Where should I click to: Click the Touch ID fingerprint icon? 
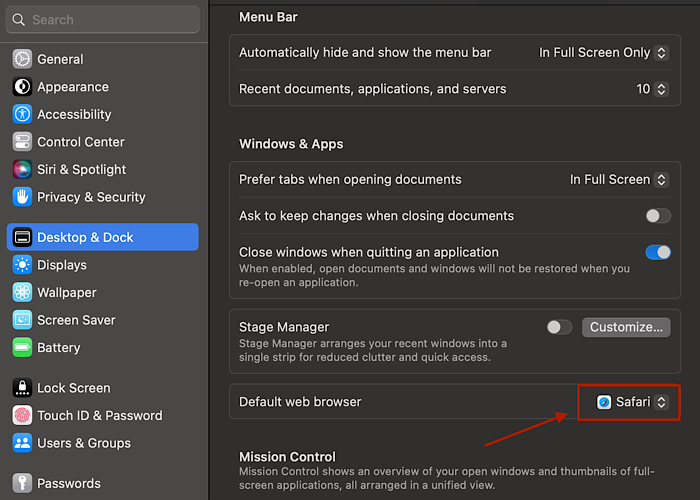click(22, 415)
